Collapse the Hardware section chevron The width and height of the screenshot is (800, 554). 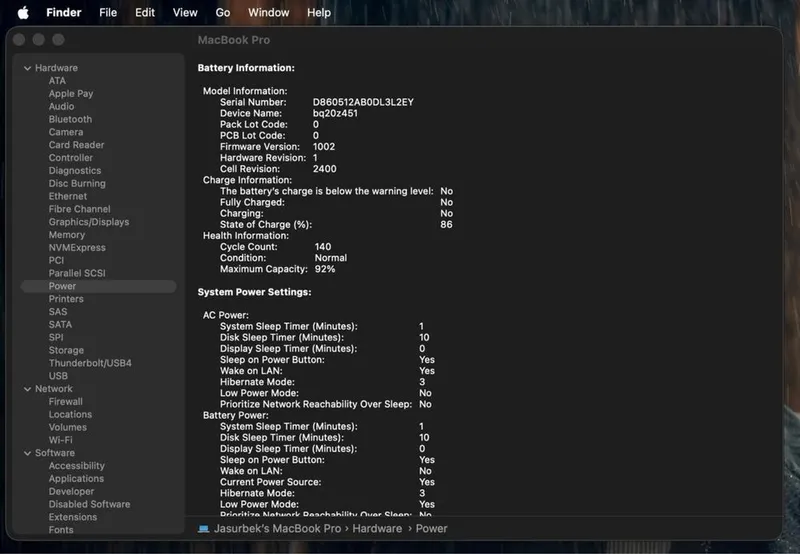tap(28, 68)
